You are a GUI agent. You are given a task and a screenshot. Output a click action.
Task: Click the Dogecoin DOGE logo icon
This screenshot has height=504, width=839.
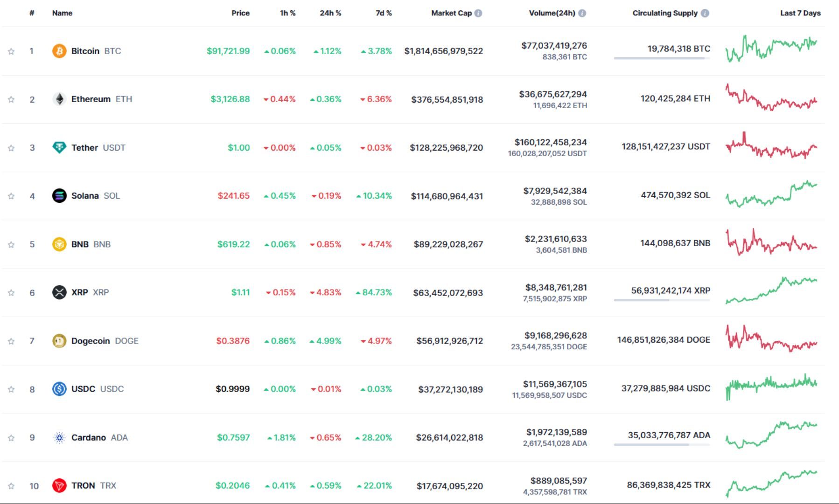[59, 341]
